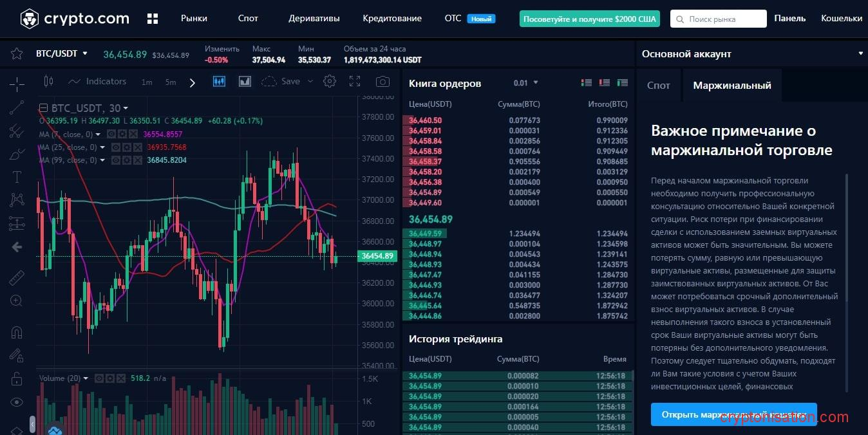Click the Поиск рынка search field
The image size is (868, 435).
pos(718,19)
